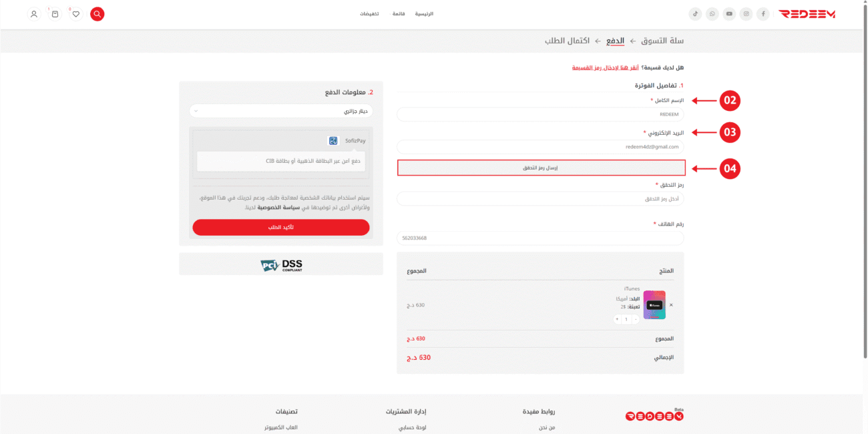The width and height of the screenshot is (868, 434).
Task: Focus the full name field containing REDEEM
Action: coord(541,114)
